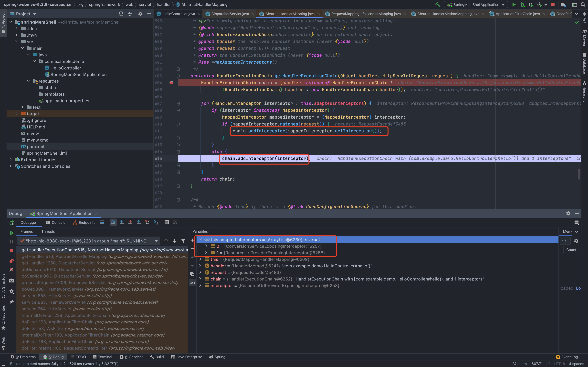Viewport: 588px width, 367px height.
Task: Click the Step Out debugger icon
Action: (x=139, y=222)
